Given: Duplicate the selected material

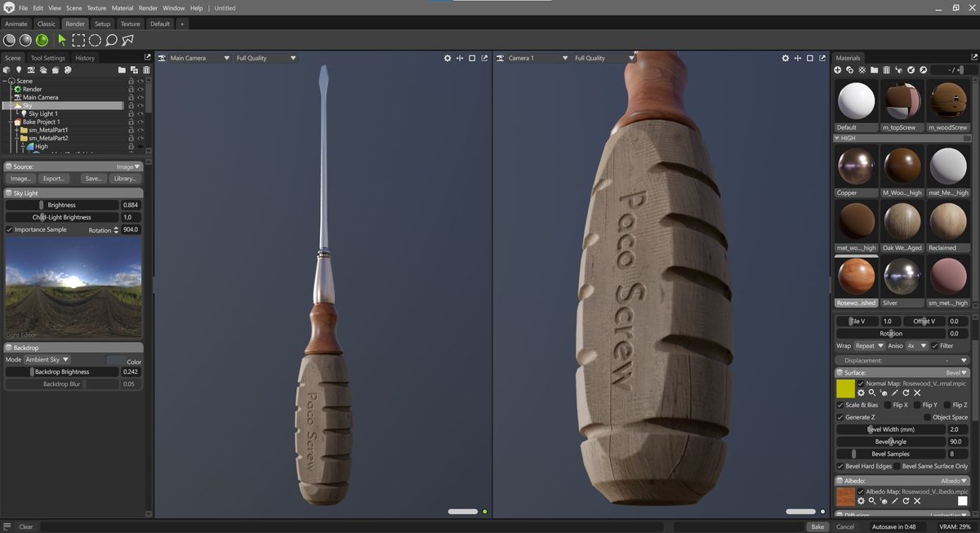Looking at the screenshot, I should click(x=849, y=70).
